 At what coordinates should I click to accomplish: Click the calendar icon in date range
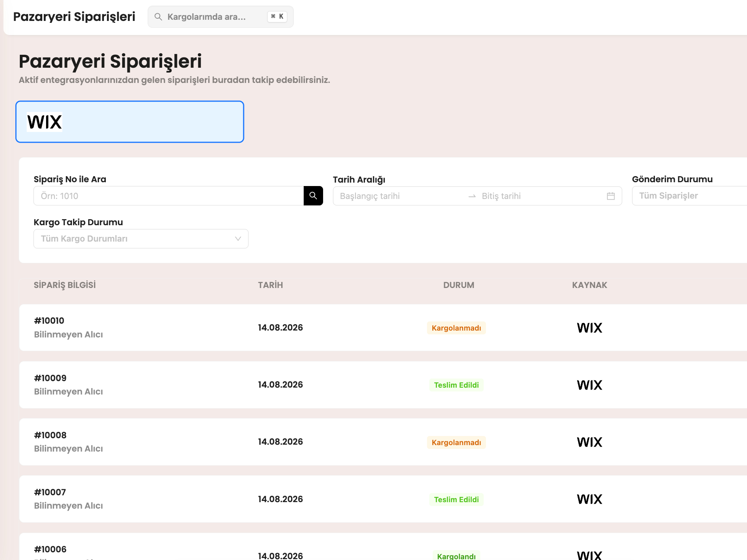(x=611, y=196)
